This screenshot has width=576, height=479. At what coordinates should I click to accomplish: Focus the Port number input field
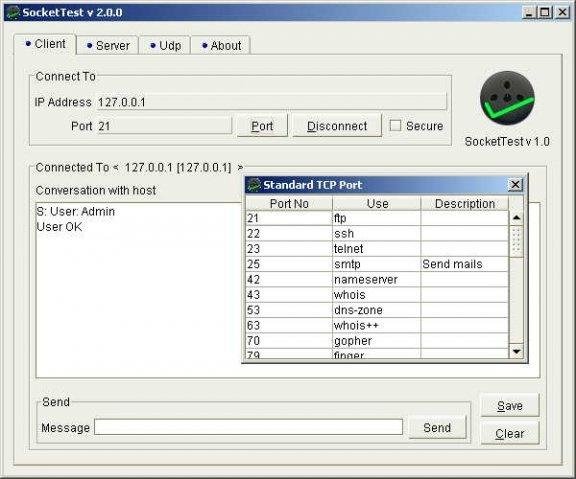(164, 126)
